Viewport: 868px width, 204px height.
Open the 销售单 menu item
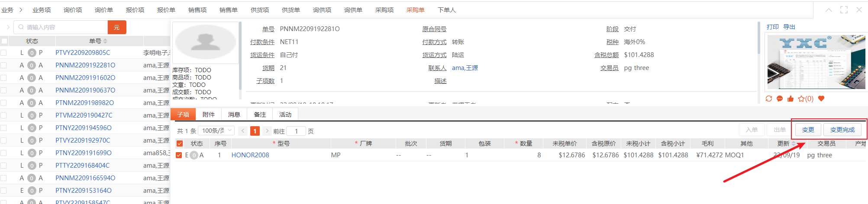point(229,10)
